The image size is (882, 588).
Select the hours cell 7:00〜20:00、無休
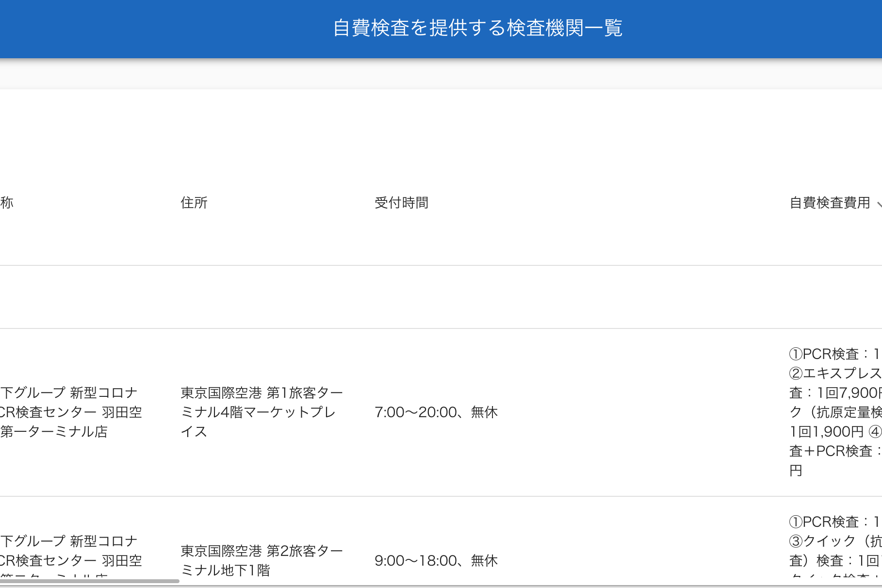(436, 412)
